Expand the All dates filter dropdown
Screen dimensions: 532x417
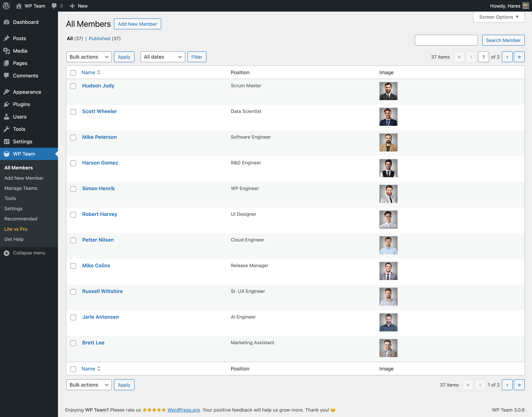tap(163, 57)
